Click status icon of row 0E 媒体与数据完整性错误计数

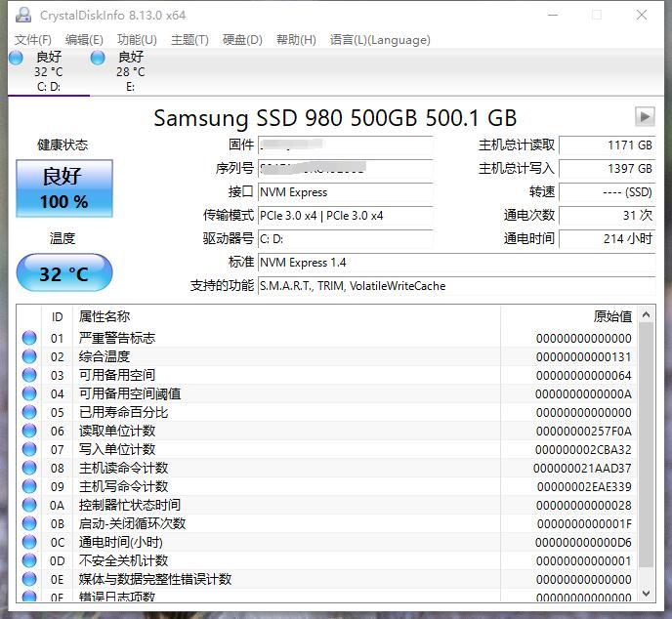(29, 579)
